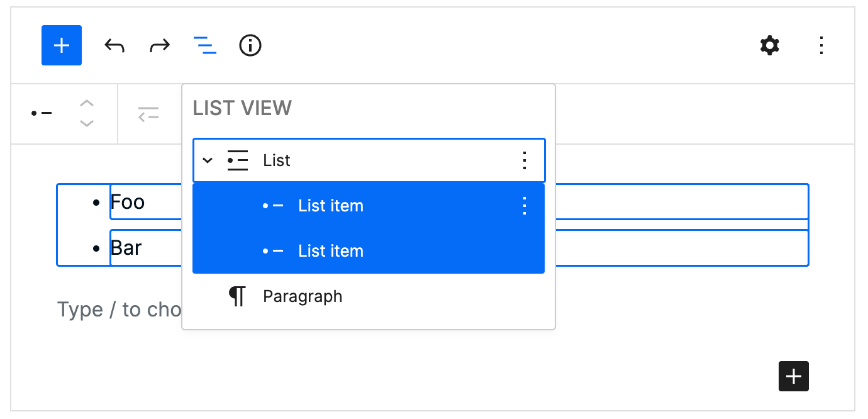Open the List block's three-dot options menu
The width and height of the screenshot is (868, 419).
point(524,160)
